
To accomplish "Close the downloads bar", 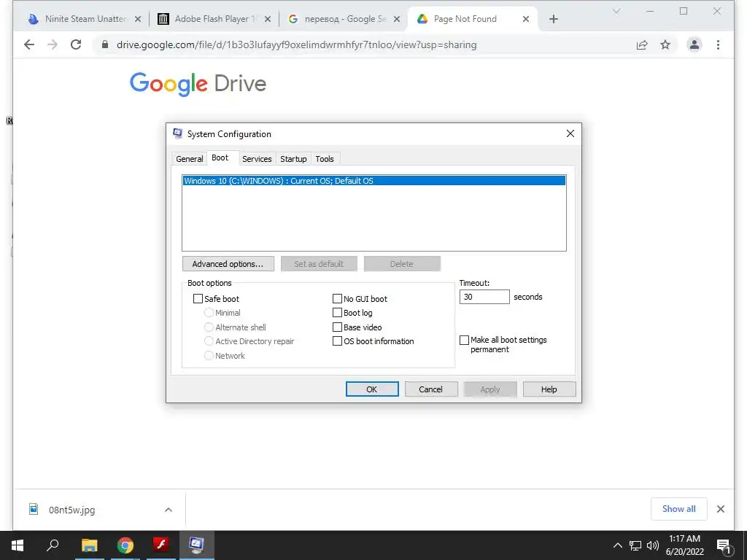I will 720,509.
